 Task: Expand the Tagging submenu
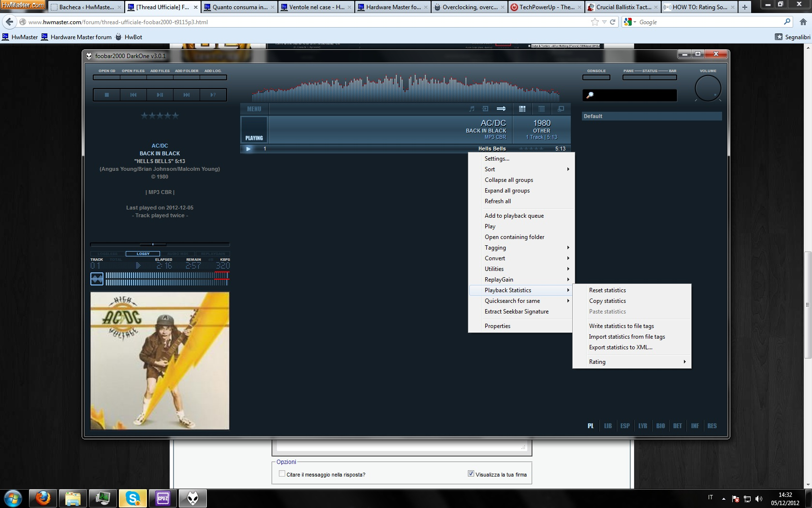coord(521,248)
